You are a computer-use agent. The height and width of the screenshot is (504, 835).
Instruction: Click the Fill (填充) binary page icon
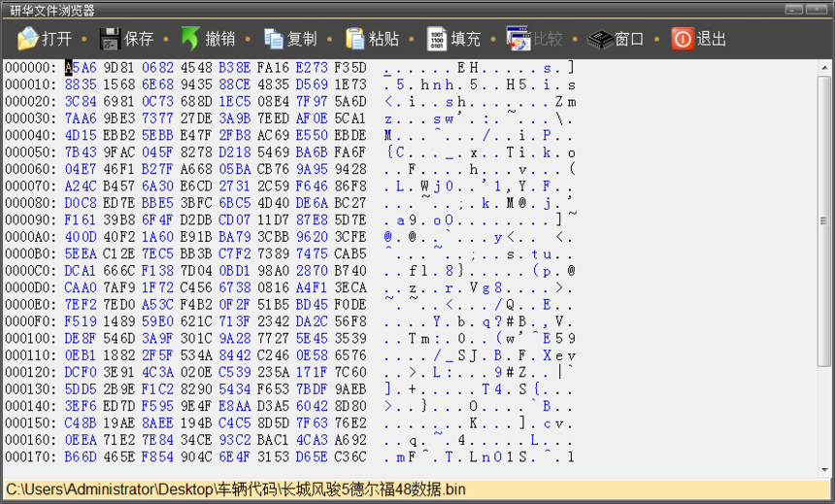tap(437, 39)
